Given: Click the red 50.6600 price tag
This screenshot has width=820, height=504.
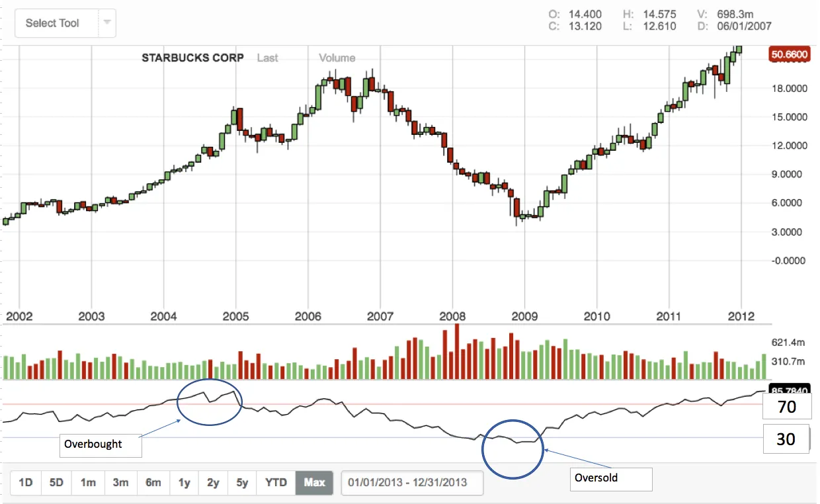Looking at the screenshot, I should pyautogui.click(x=789, y=56).
